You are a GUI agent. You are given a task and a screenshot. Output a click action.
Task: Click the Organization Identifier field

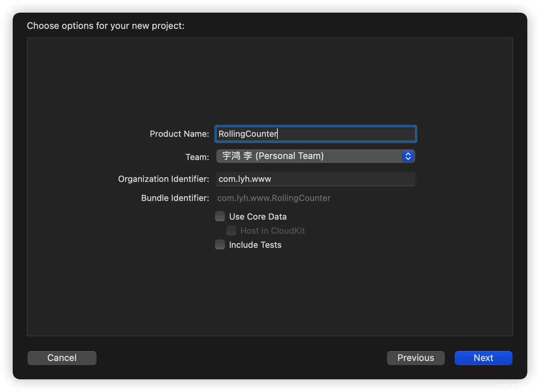(x=315, y=179)
